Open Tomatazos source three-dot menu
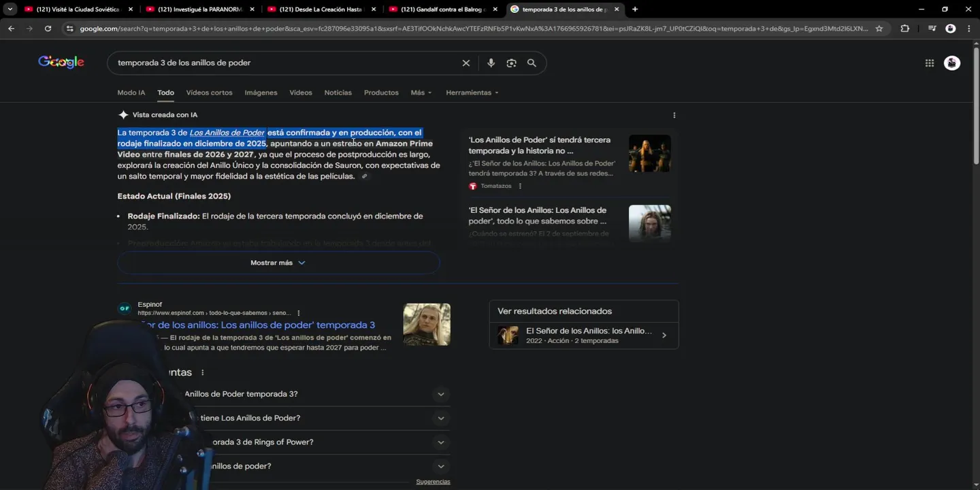 (520, 186)
